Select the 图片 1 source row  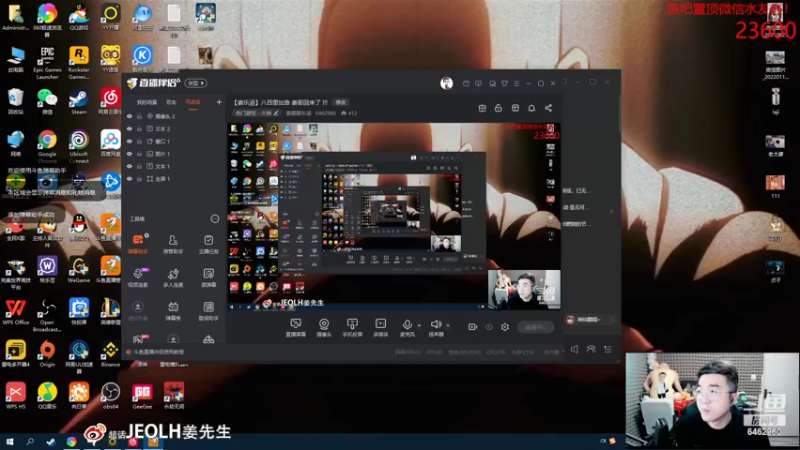pyautogui.click(x=173, y=154)
